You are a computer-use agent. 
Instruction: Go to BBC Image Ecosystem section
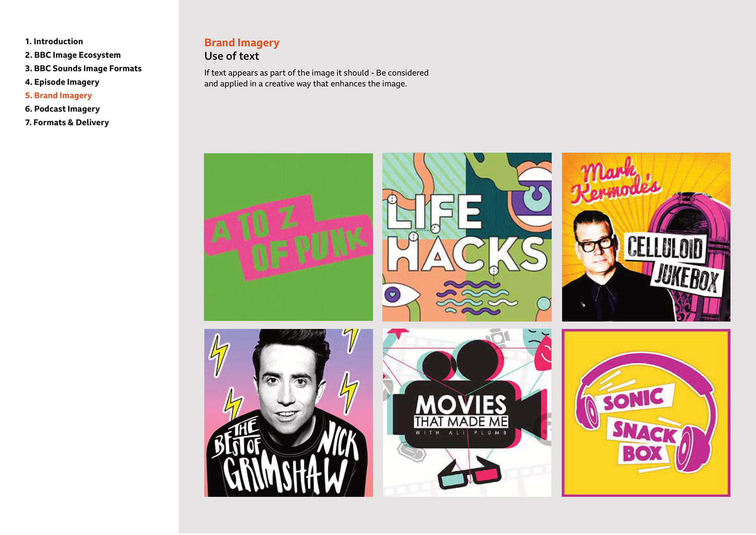pos(72,55)
